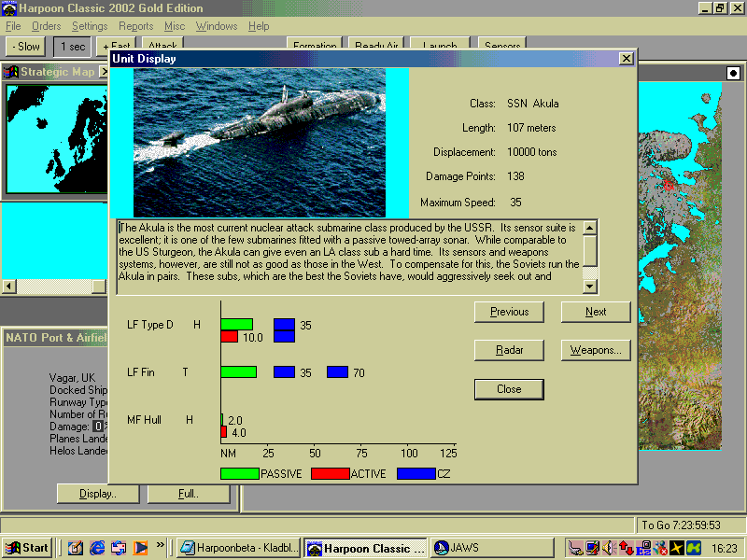Click the notepad quick launch icon
Screen dimensions: 747x560
coord(76,548)
